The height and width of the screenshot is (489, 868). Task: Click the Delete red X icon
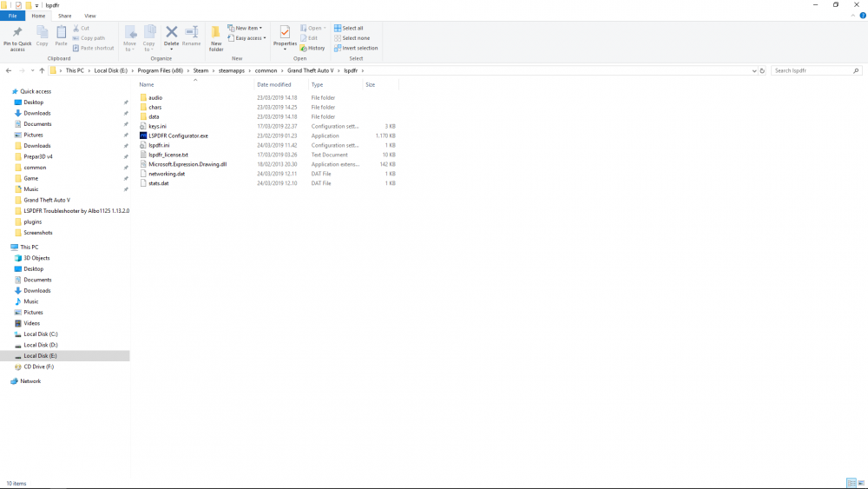coord(172,32)
